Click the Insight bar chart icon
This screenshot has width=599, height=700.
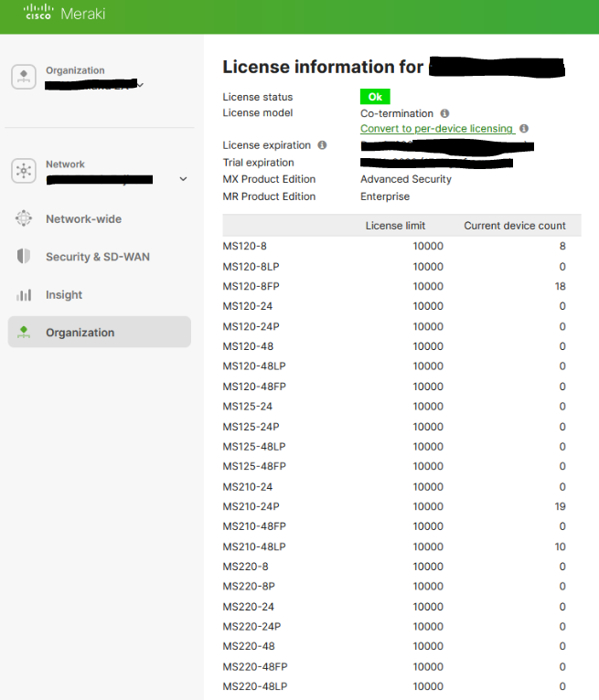click(x=24, y=294)
